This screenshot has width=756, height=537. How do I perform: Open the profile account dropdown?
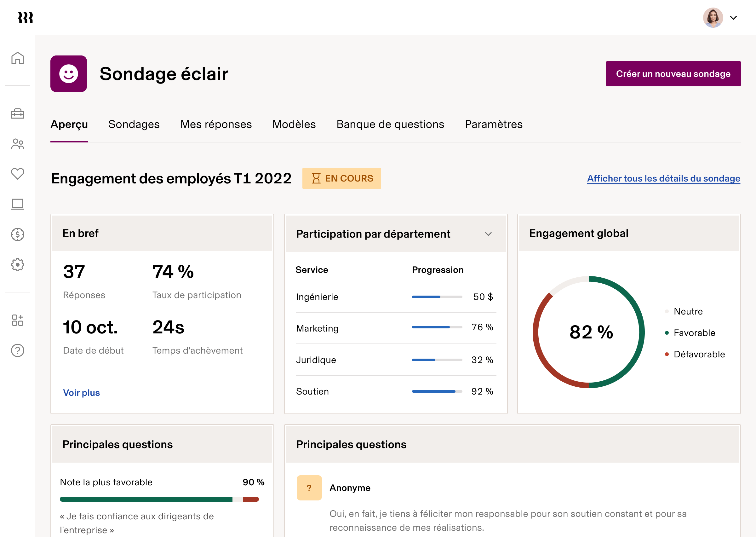pos(734,18)
